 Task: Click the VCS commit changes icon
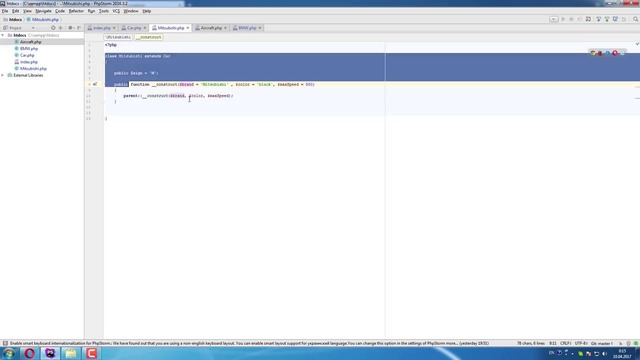pyautogui.click(x=607, y=19)
